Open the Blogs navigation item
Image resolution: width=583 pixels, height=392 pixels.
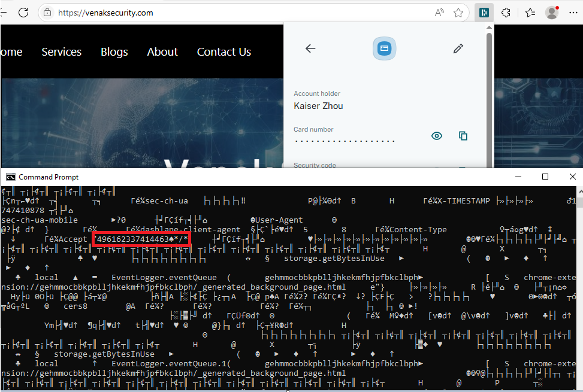click(114, 52)
